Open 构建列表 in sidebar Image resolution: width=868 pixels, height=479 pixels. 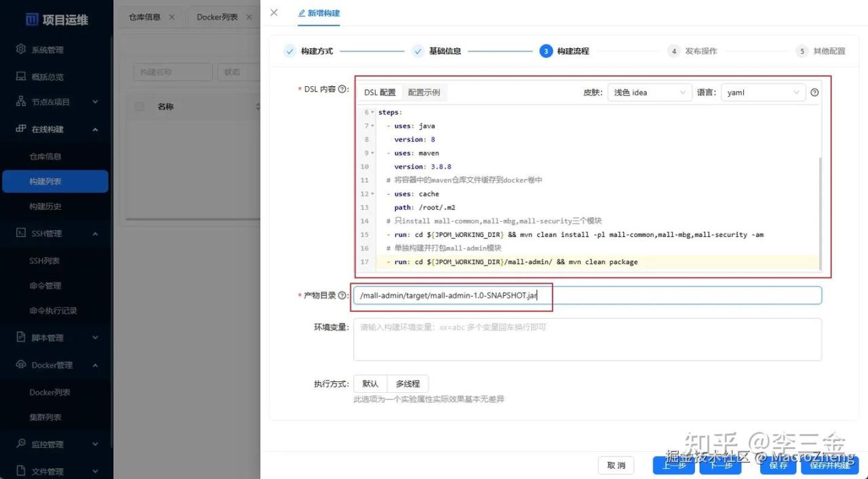pos(55,181)
